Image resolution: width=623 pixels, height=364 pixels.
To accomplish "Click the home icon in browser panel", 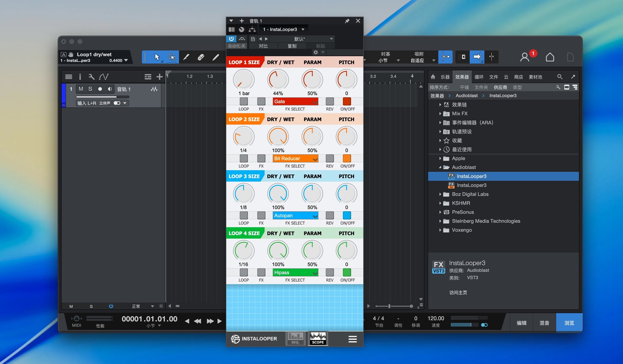I will point(433,77).
